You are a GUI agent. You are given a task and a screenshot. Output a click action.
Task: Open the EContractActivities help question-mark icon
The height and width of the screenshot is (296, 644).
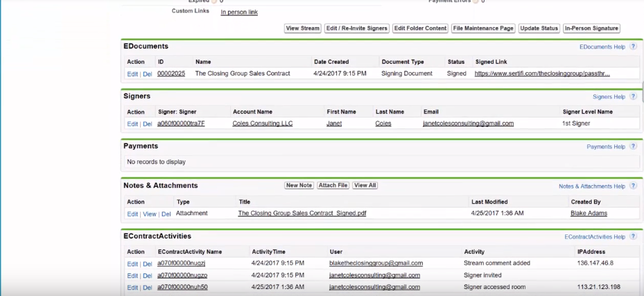tap(633, 237)
